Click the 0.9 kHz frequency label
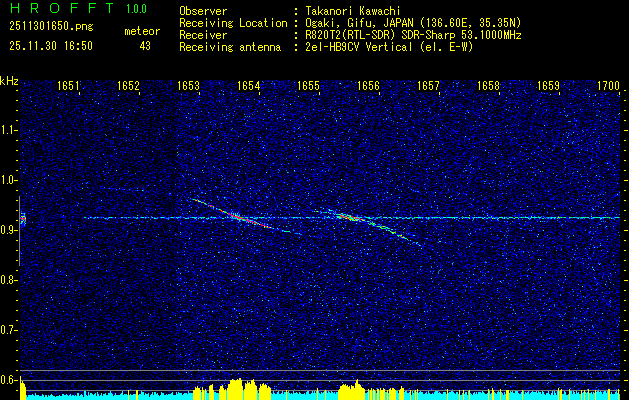Viewport: 629px width, 400px height. (x=8, y=230)
